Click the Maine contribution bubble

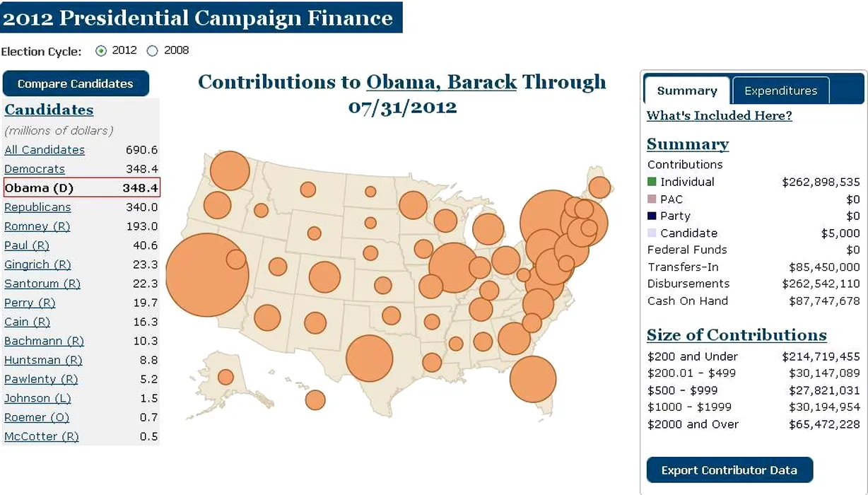pyautogui.click(x=599, y=187)
